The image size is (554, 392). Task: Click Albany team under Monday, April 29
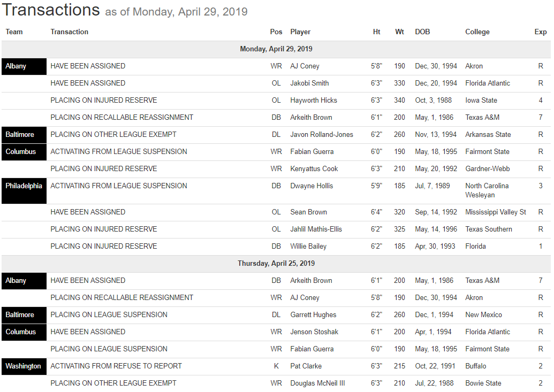point(16,66)
